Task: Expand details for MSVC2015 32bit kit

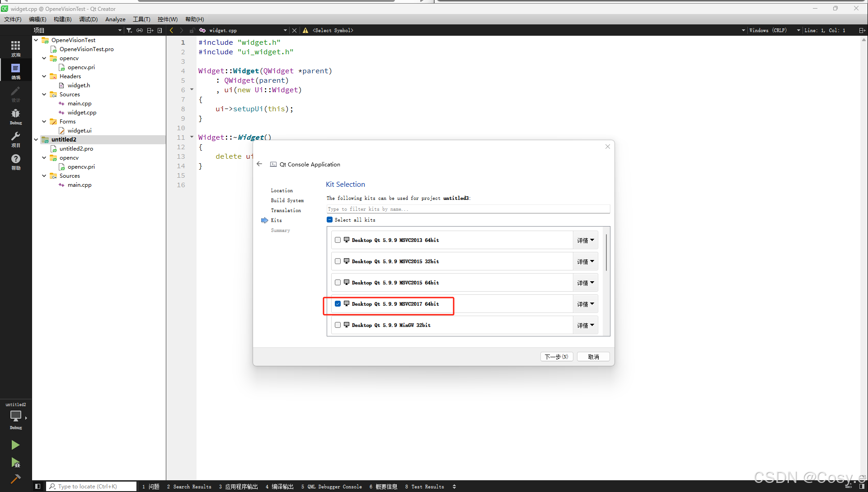Action: pos(585,261)
